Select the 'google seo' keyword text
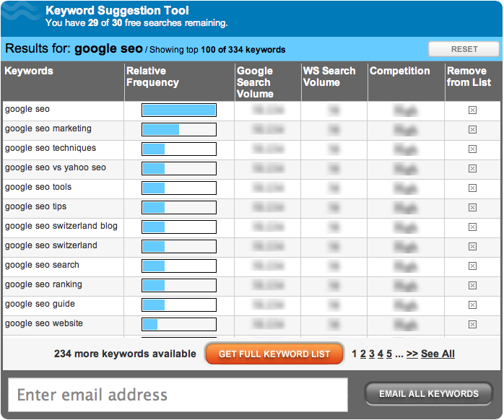 click(27, 109)
